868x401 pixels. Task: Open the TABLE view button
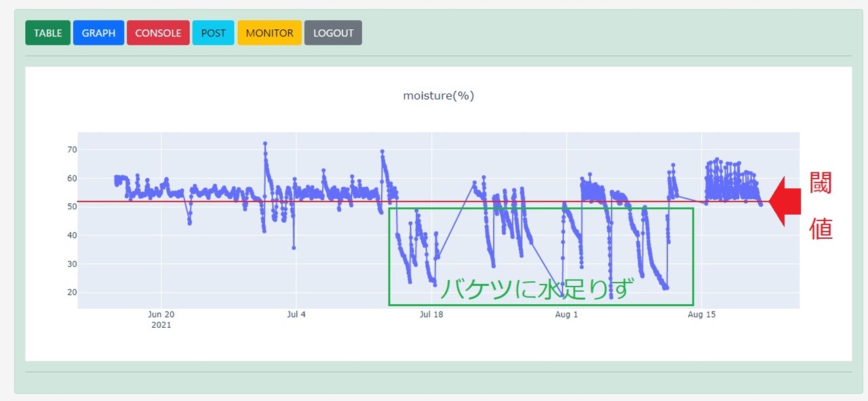point(47,33)
